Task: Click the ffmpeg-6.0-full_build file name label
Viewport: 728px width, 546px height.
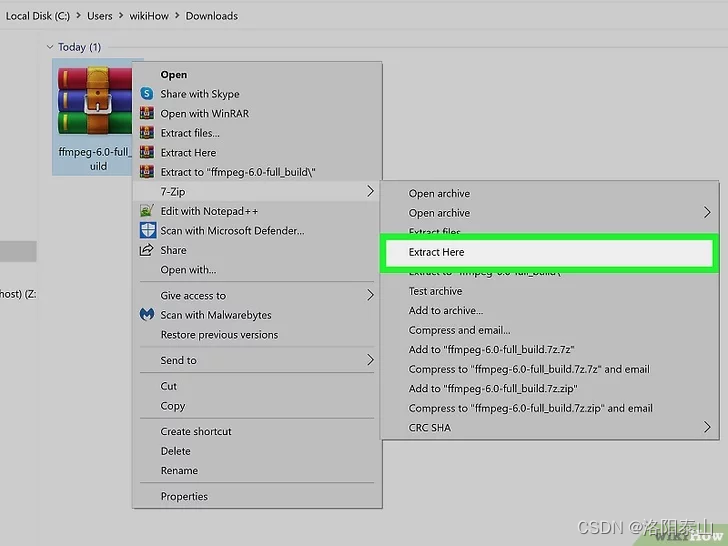Action: [95, 159]
